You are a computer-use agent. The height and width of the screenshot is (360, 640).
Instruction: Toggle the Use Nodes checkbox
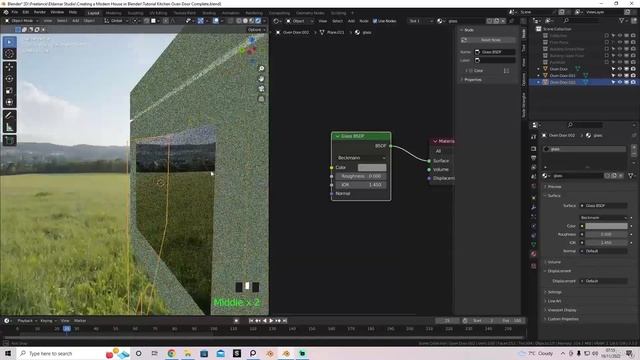[x=375, y=21]
